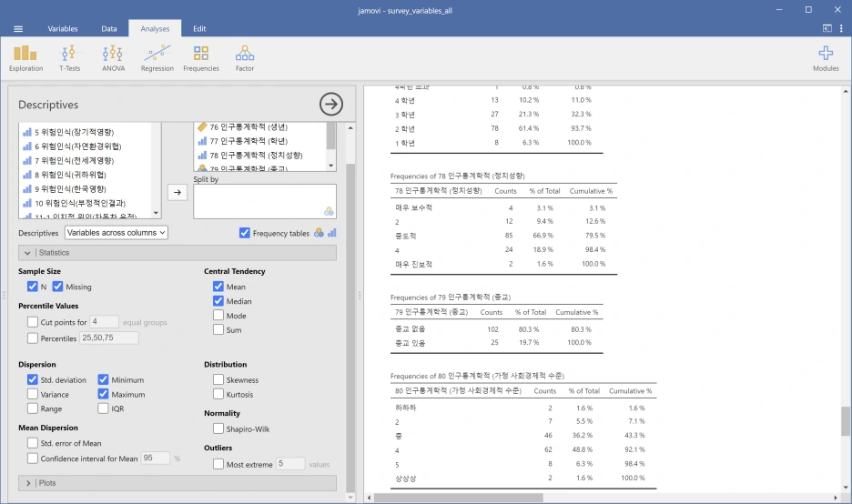Click the options panel scroll up arrow

tap(350, 127)
